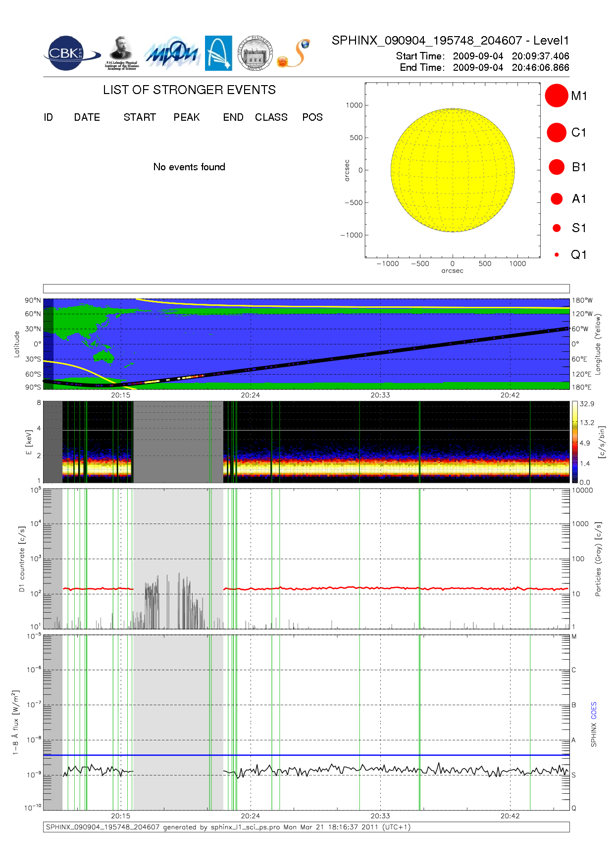Click the CLASS column header

point(271,117)
